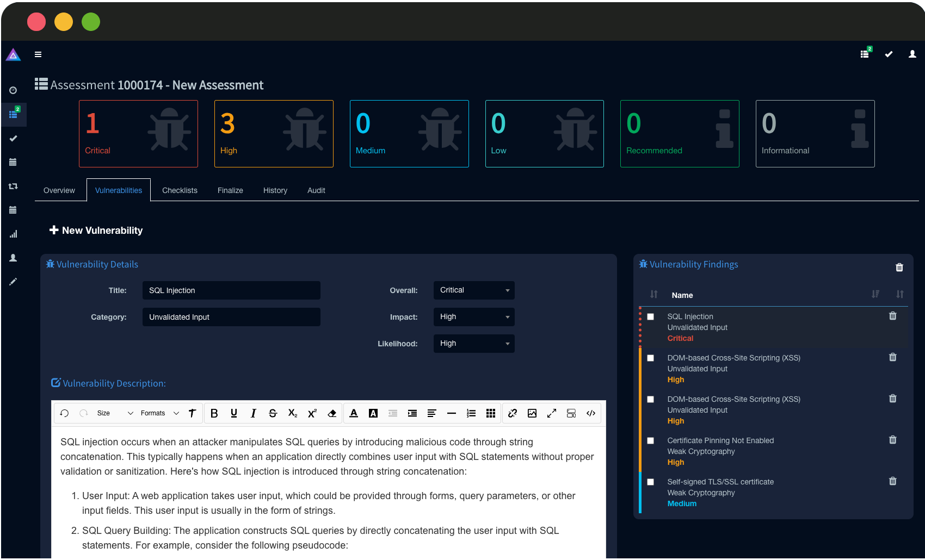Image resolution: width=925 pixels, height=560 pixels.
Task: Insert a numbered list
Action: point(471,413)
